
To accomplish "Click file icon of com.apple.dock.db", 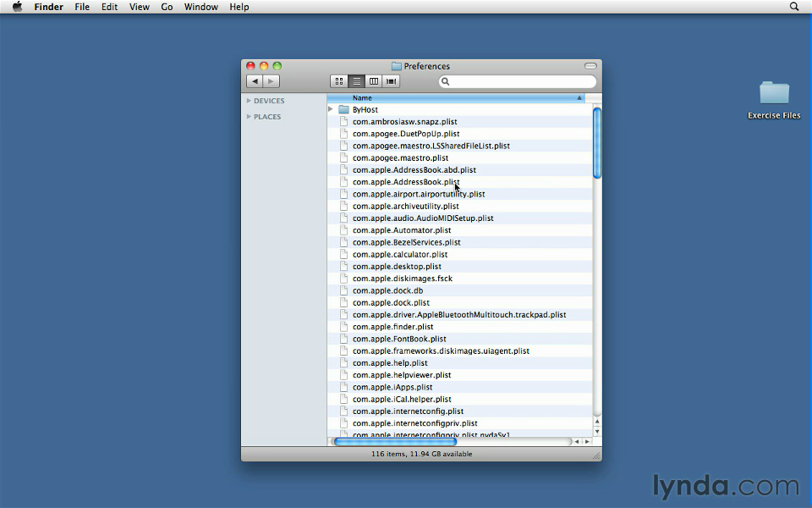I will (343, 290).
